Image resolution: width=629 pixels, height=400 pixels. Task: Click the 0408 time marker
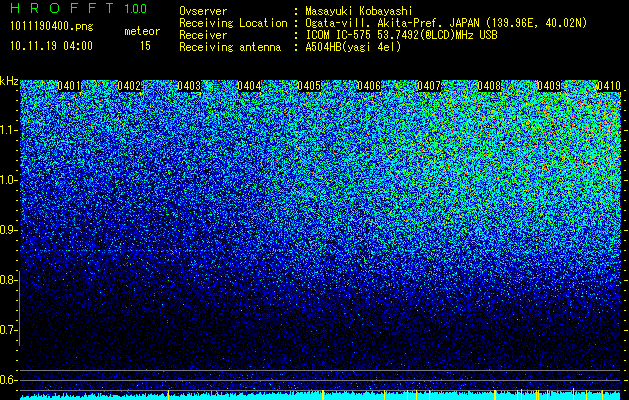point(489,86)
